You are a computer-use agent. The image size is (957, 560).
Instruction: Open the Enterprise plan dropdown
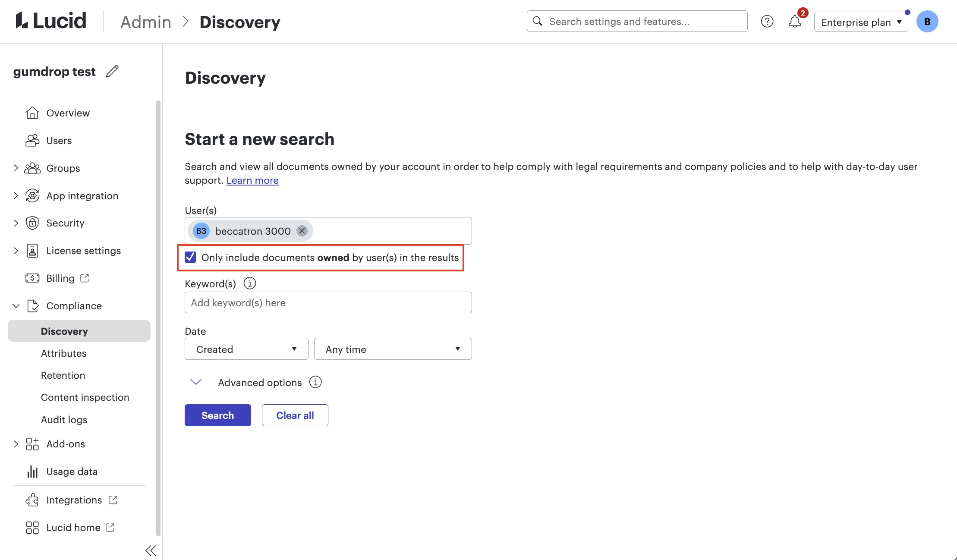coord(861,22)
